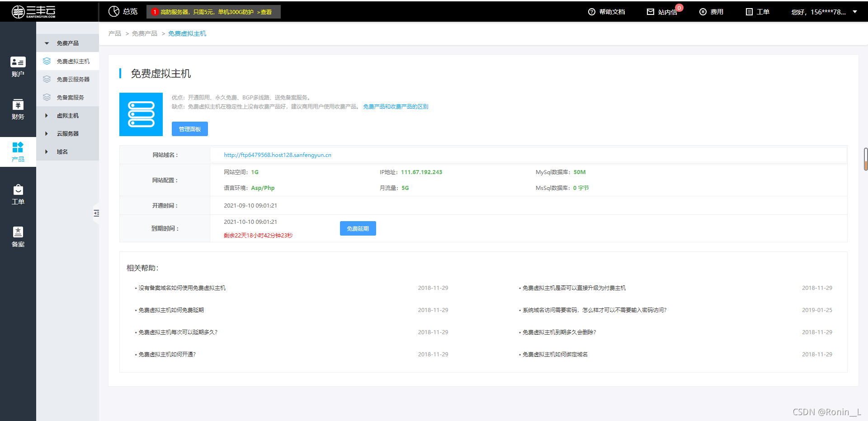Viewport: 868px width, 421px height.
Task: Click the IP address 111.67.192.243
Action: [x=421, y=172]
